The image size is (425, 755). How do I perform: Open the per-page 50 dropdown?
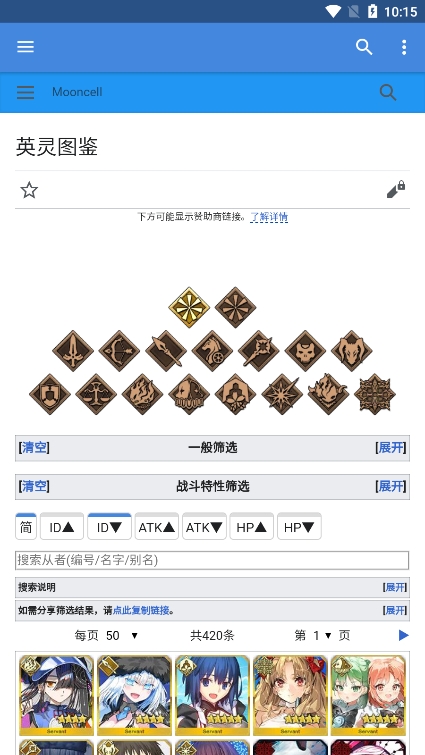pyautogui.click(x=122, y=636)
